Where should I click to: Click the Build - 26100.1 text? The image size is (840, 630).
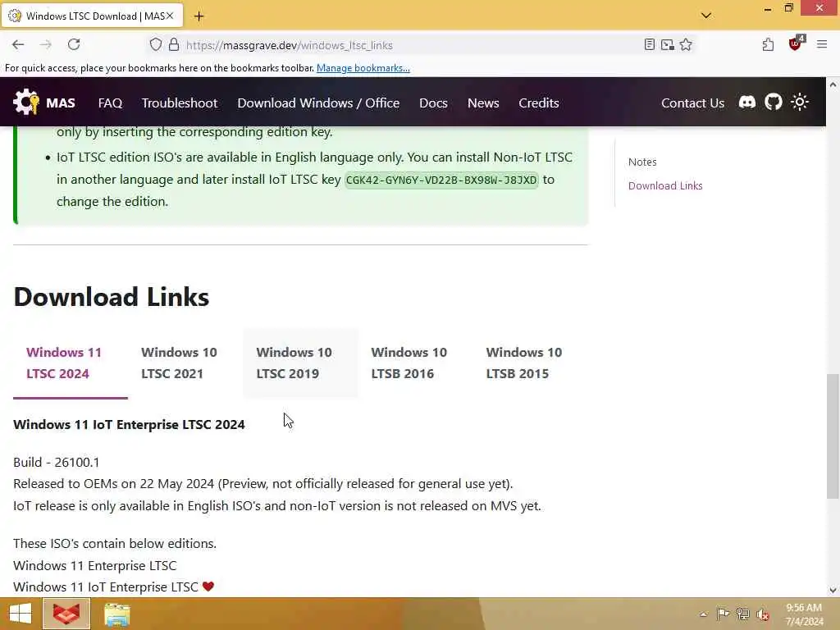(x=57, y=463)
